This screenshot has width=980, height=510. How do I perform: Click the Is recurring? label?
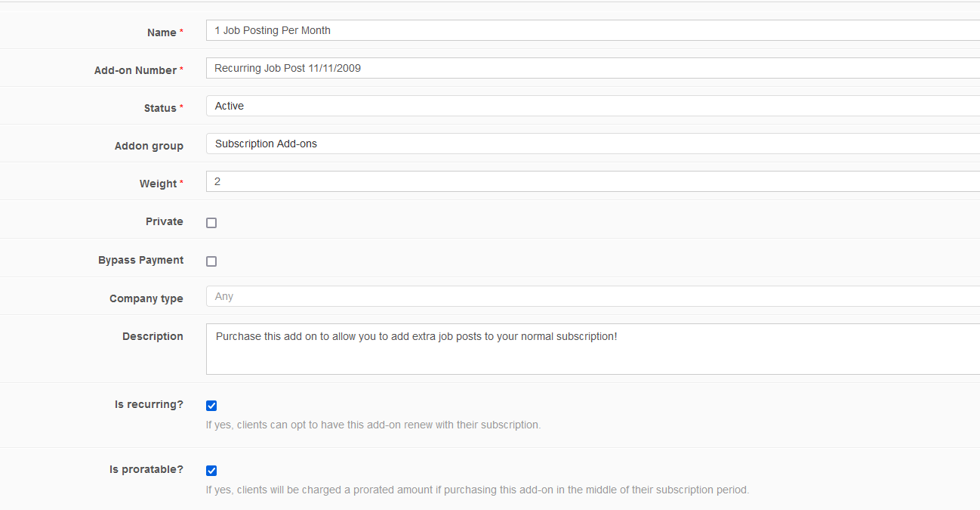click(149, 404)
